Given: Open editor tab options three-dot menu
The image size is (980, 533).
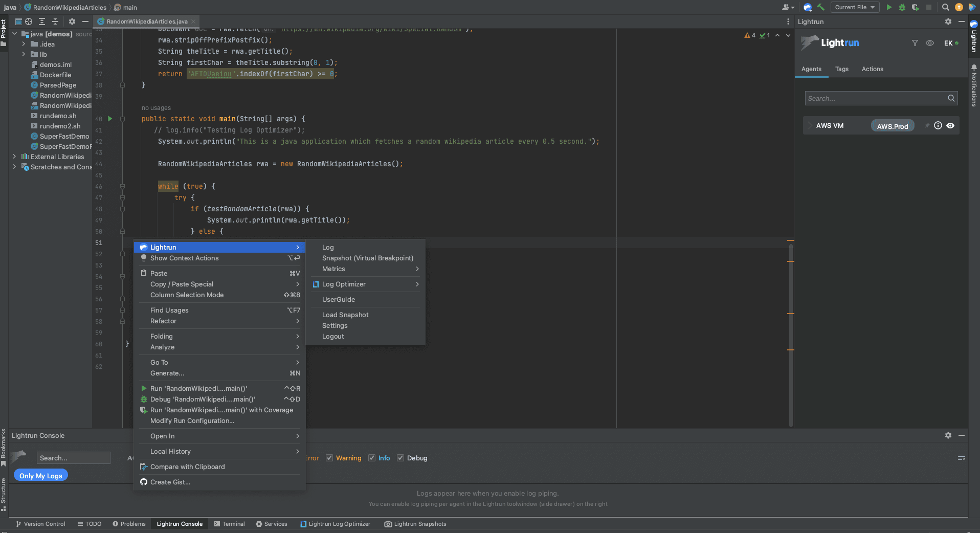Looking at the screenshot, I should click(x=788, y=21).
